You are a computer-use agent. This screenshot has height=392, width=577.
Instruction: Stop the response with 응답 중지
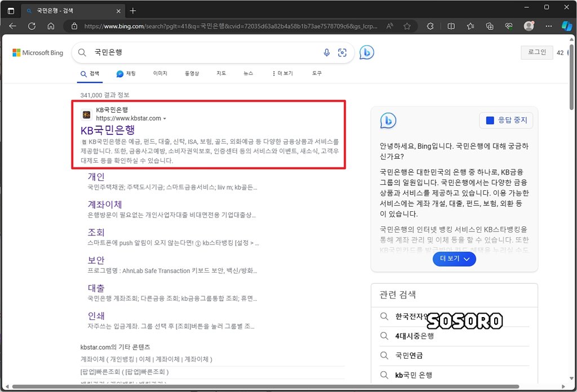pos(507,121)
